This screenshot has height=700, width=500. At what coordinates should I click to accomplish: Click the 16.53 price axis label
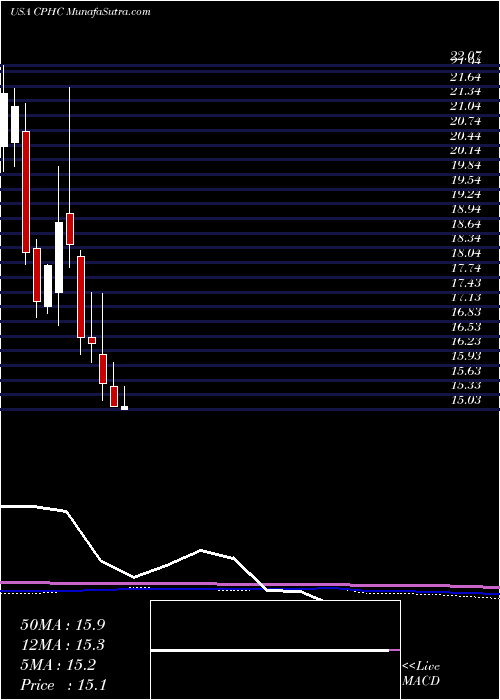(466, 327)
